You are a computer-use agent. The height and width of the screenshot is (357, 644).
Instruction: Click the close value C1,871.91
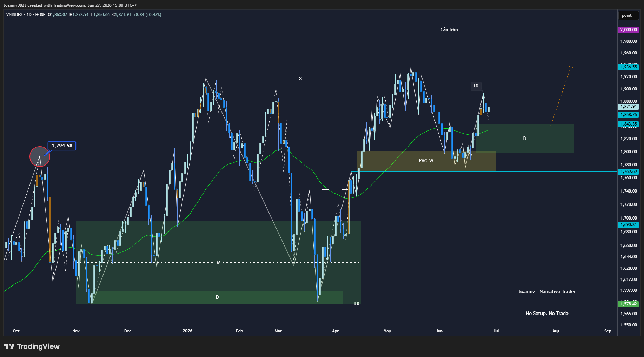click(x=121, y=15)
